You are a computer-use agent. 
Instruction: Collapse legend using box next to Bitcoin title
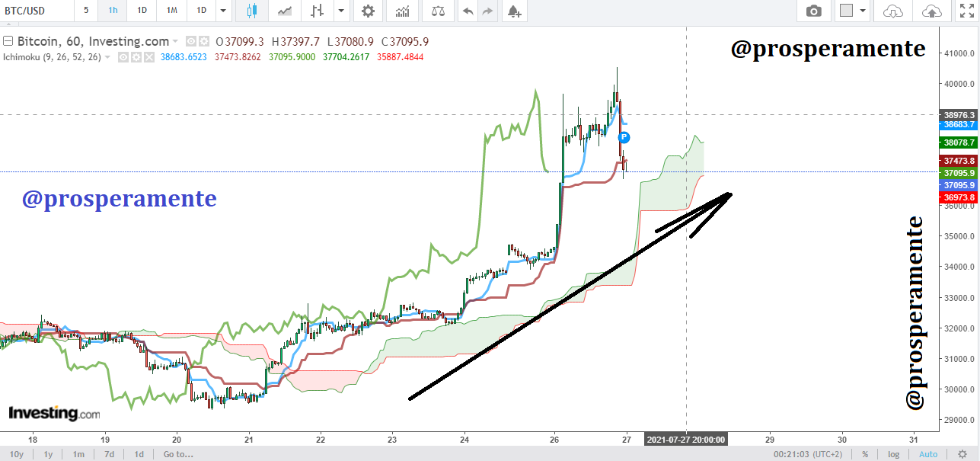(8, 41)
